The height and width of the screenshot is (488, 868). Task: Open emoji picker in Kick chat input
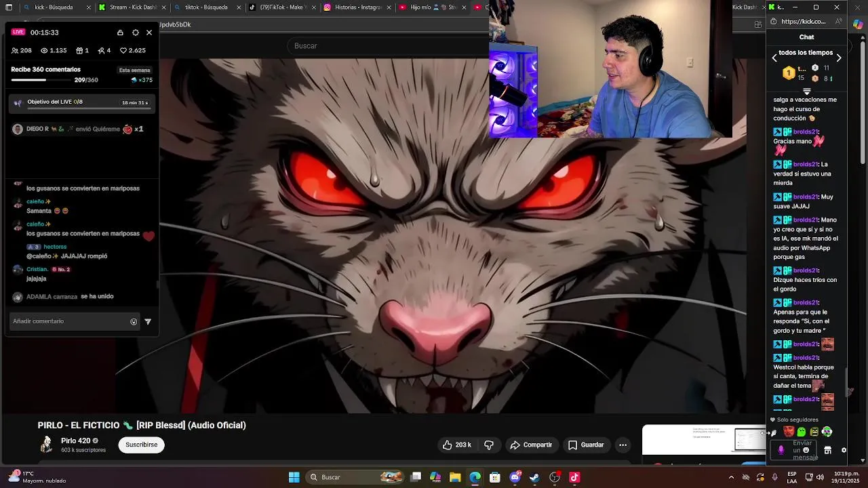click(x=806, y=450)
